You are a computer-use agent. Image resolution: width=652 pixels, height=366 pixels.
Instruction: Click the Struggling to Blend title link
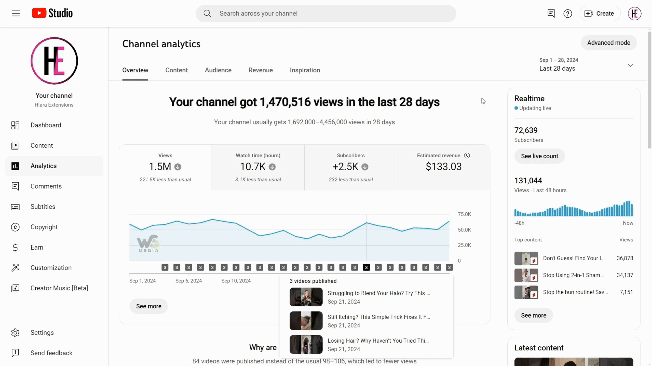378,293
